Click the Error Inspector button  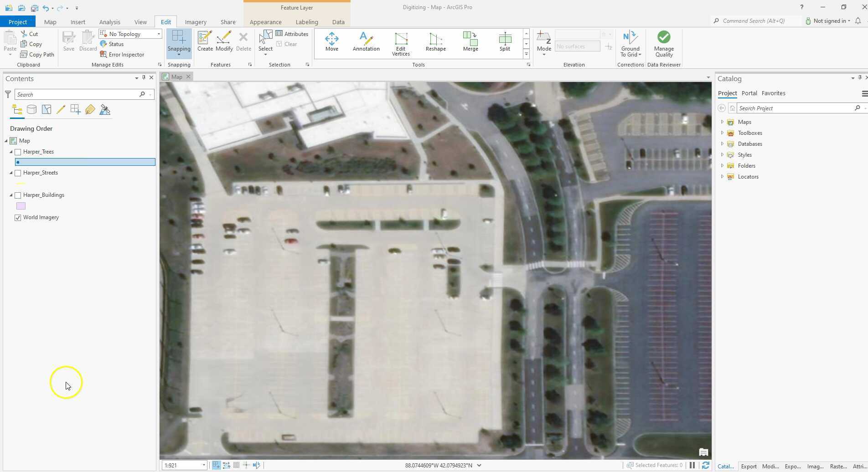[122, 55]
